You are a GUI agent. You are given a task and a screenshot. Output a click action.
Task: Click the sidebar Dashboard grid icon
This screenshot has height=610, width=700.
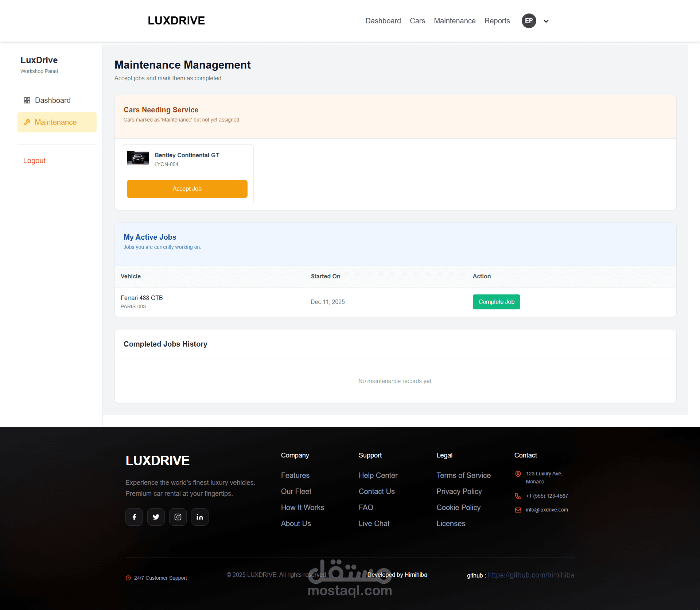(27, 100)
